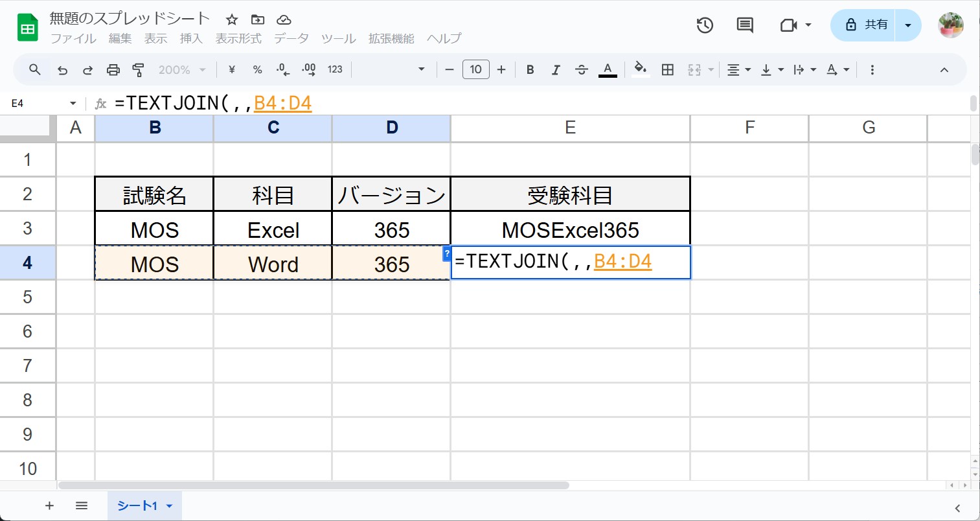This screenshot has width=980, height=521.
Task: Expand the name box dropdown
Action: tap(73, 104)
